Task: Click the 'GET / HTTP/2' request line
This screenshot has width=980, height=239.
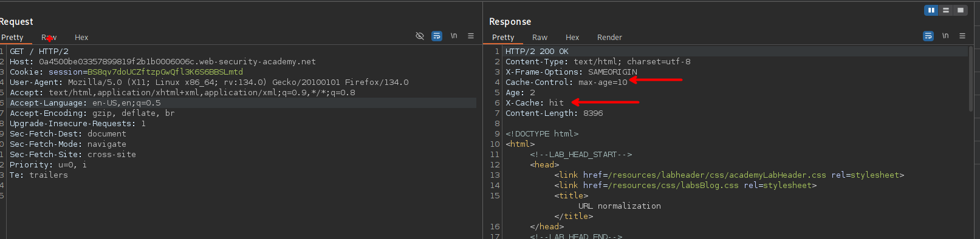Action: (x=39, y=52)
